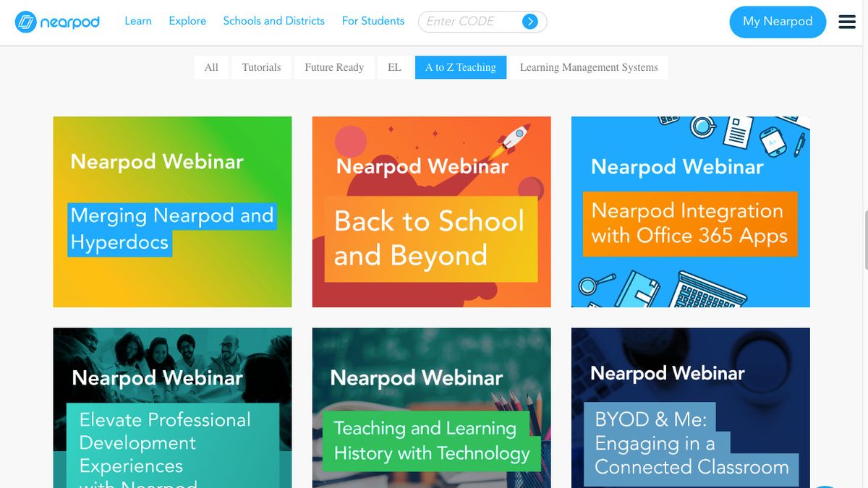Open the Learn menu

click(138, 21)
